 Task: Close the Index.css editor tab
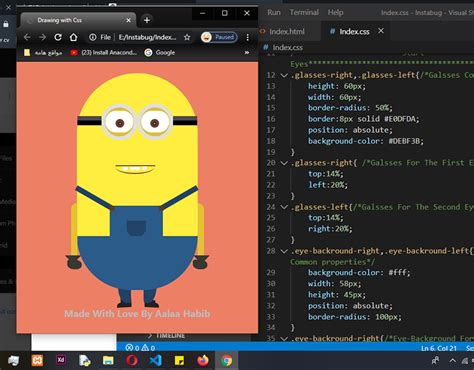[x=381, y=31]
